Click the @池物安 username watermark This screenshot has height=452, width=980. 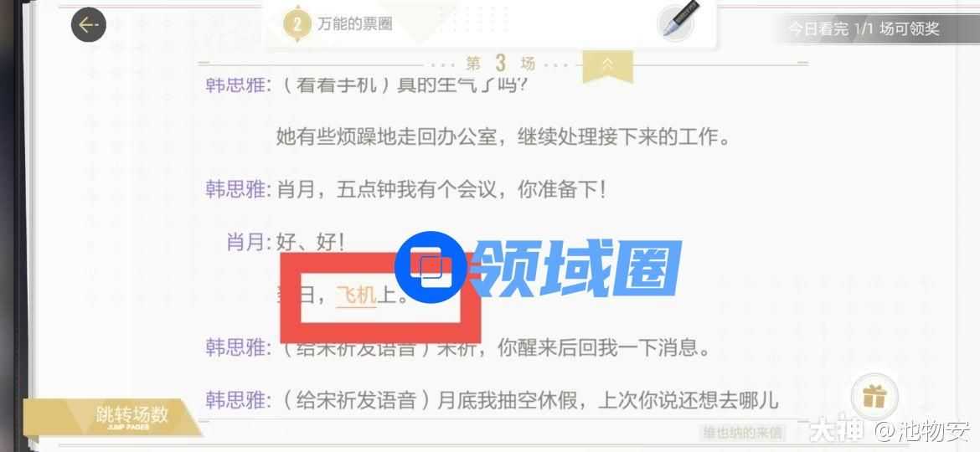(x=922, y=430)
